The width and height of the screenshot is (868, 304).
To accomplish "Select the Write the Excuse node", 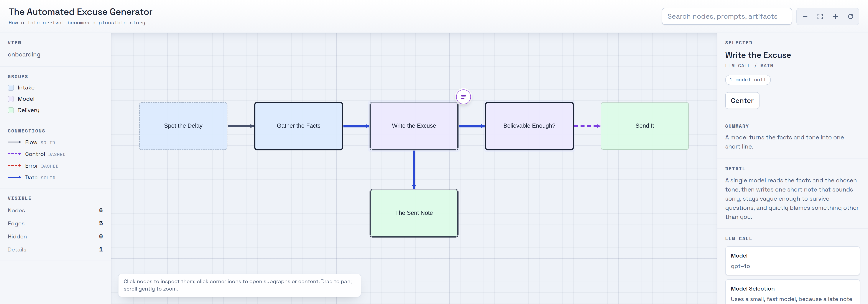I will [x=414, y=126].
